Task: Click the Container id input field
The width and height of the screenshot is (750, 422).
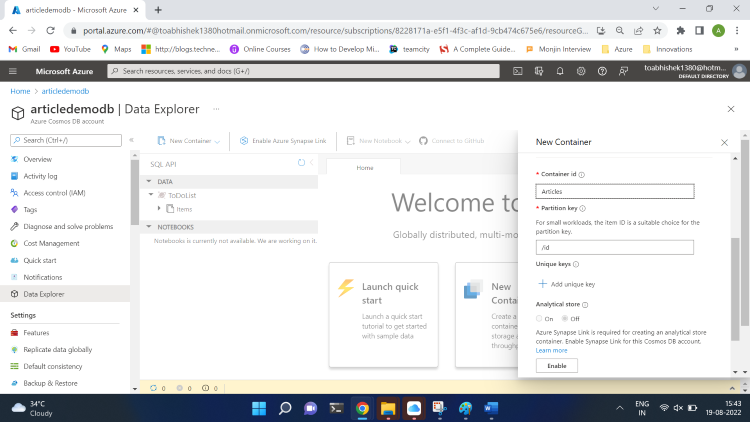Action: click(x=615, y=191)
